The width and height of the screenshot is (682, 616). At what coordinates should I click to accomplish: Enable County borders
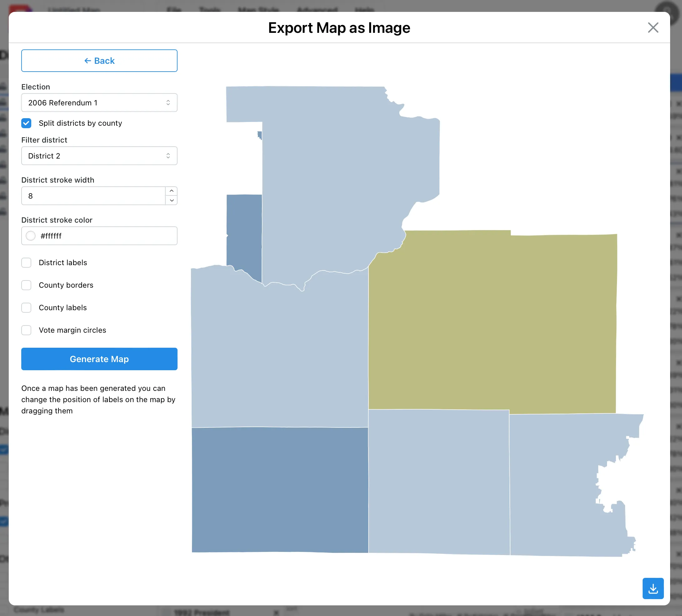(26, 285)
